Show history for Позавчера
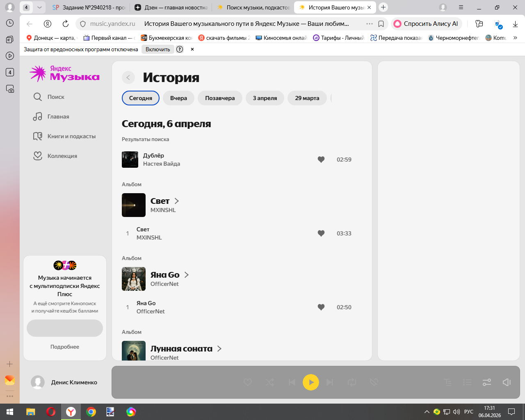The width and height of the screenshot is (525, 420). tap(220, 98)
